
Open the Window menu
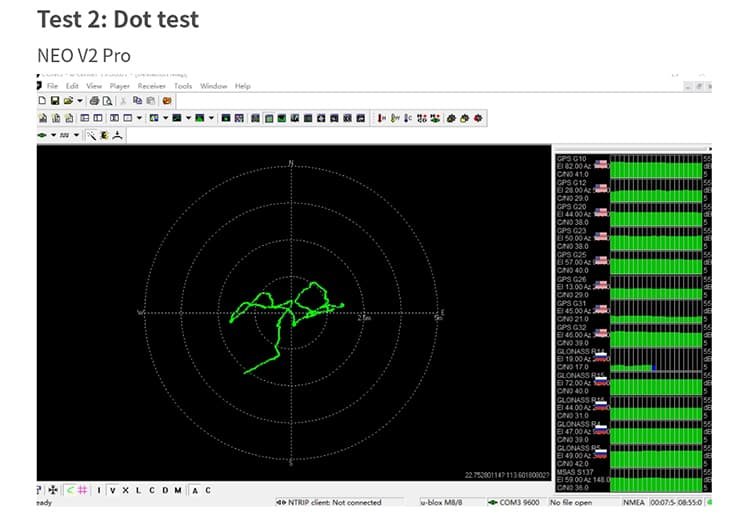(213, 86)
